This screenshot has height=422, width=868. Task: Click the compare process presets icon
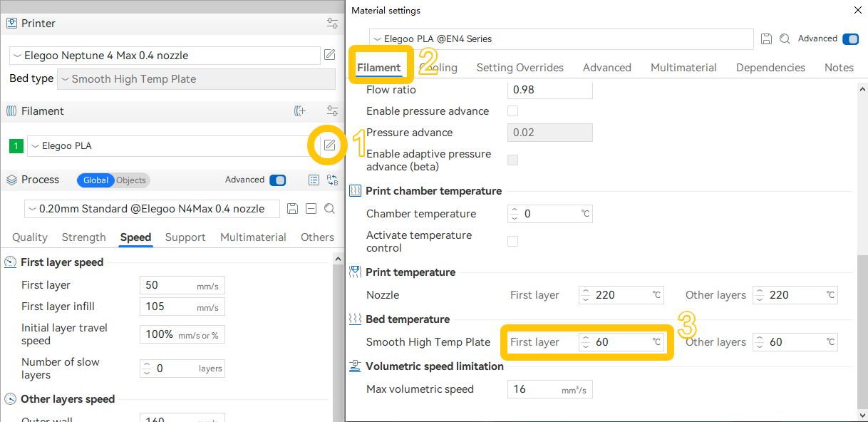click(332, 180)
